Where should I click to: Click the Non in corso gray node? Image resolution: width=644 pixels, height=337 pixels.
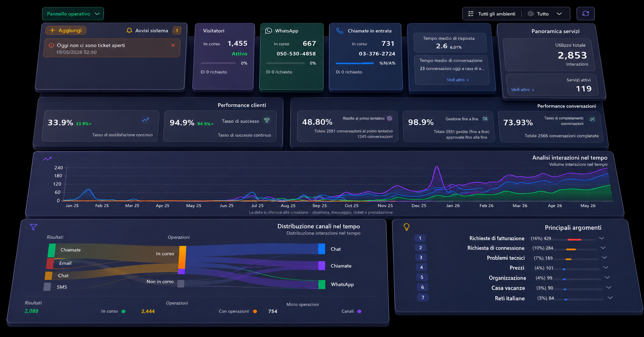coord(181,283)
